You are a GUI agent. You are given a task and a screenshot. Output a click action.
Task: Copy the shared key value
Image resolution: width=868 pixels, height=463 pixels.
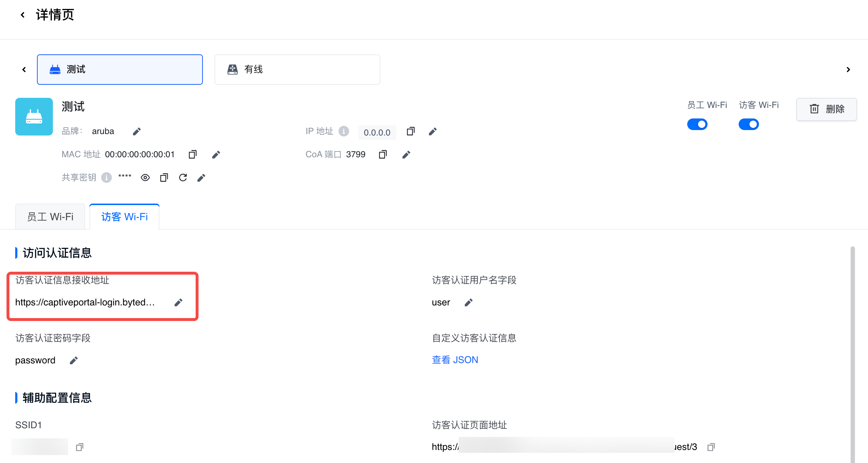[164, 177]
